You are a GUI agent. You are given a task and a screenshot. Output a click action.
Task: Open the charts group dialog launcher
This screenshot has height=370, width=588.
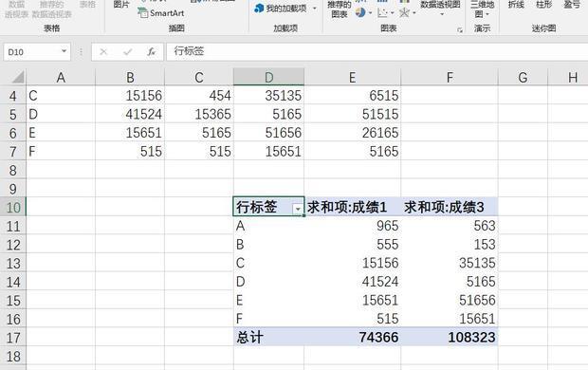point(459,30)
